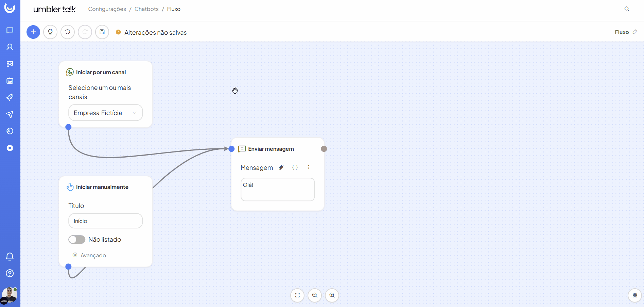Zoom out the flow canvas
Viewport: 644px width, 307px height.
click(315, 295)
